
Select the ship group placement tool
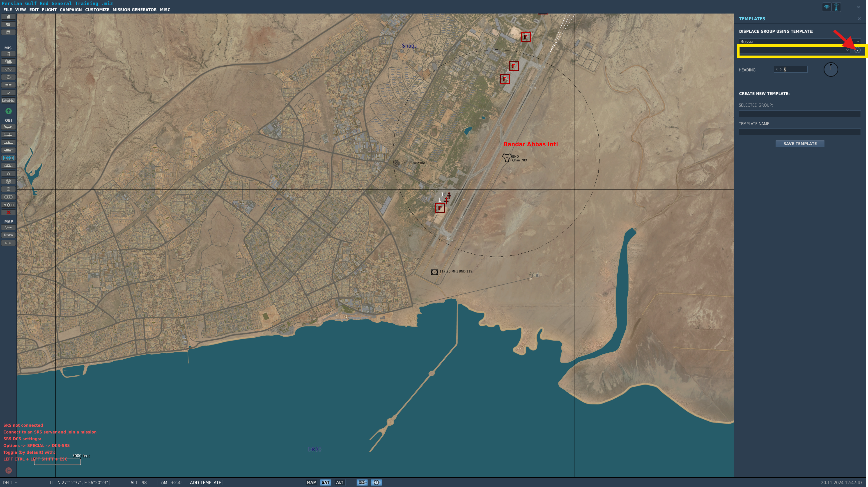coord(8,142)
